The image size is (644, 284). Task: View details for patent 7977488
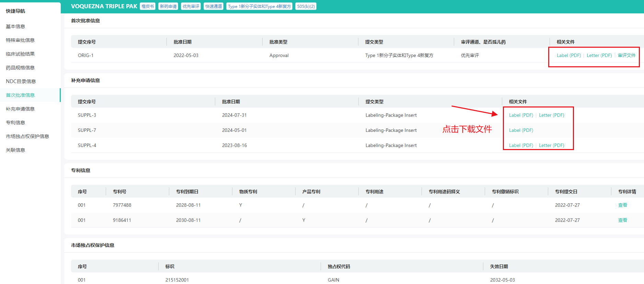[623, 205]
